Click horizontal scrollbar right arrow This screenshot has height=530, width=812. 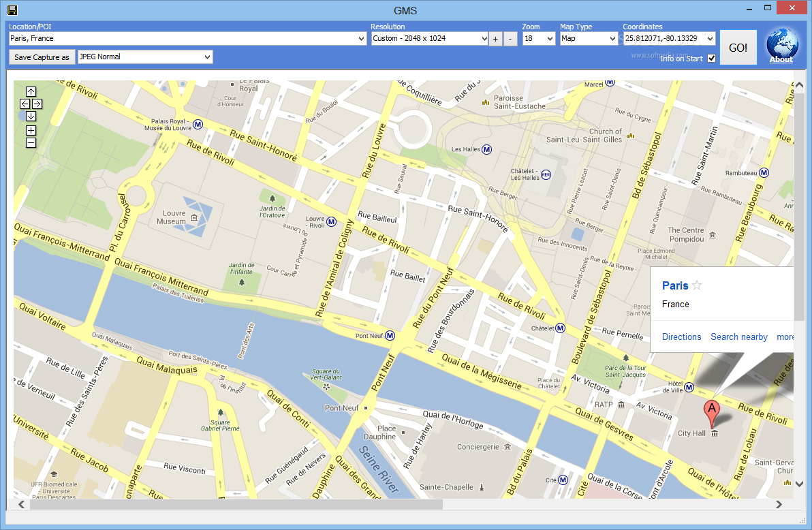pyautogui.click(x=779, y=504)
